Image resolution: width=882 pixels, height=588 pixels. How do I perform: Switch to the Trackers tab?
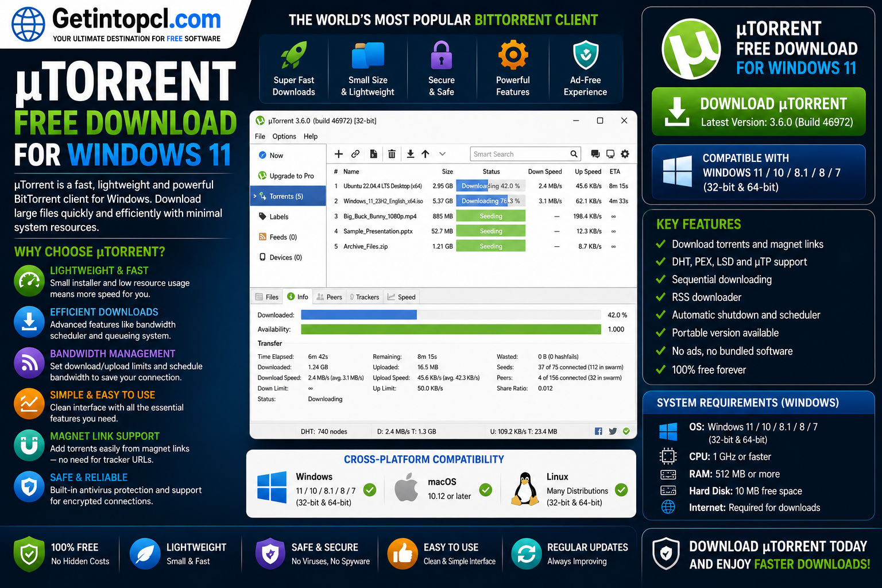tap(365, 297)
